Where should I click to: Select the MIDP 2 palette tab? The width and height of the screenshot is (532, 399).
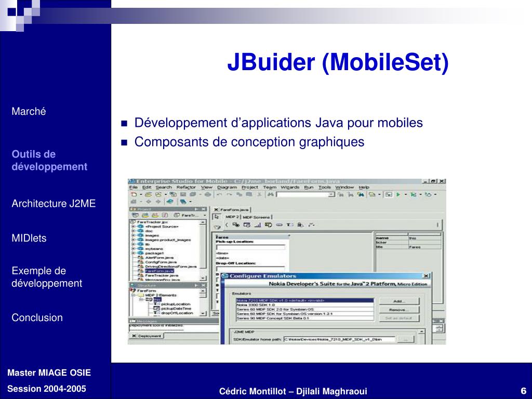(x=232, y=217)
